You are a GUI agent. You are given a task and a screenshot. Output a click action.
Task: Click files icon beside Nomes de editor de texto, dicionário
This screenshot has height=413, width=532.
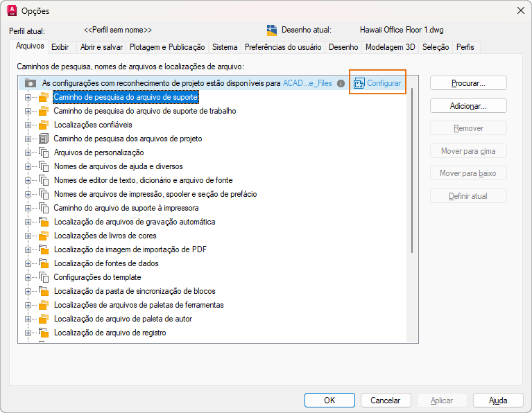(x=44, y=180)
